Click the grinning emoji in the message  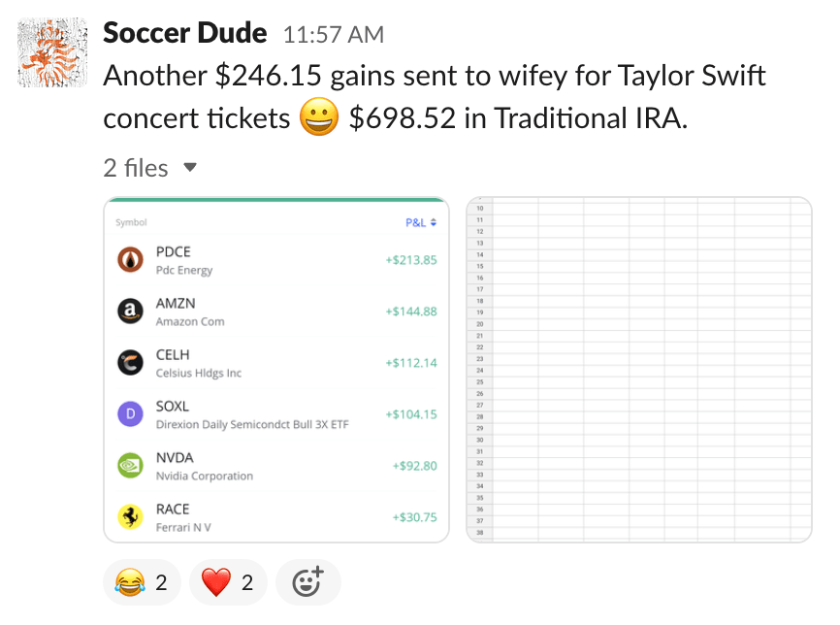[x=318, y=118]
